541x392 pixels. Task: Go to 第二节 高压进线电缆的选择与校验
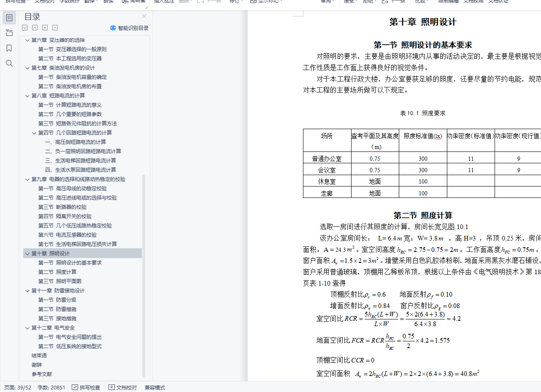pos(78,198)
